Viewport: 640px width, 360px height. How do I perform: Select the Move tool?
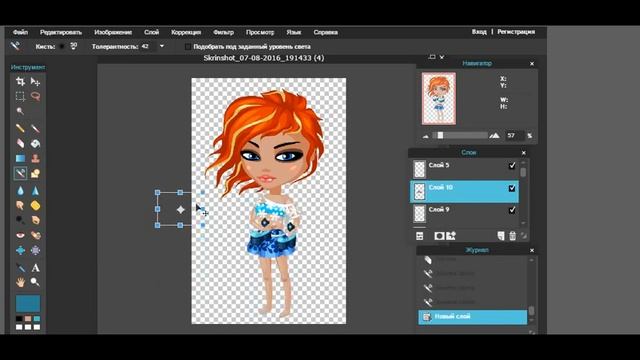click(36, 82)
